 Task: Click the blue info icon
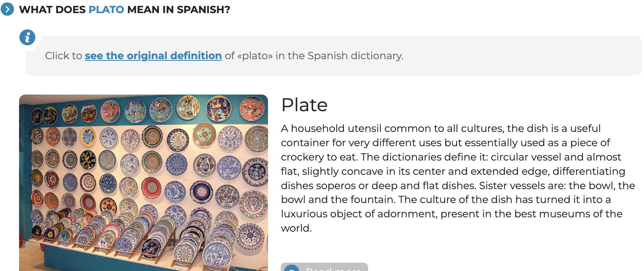tap(27, 38)
